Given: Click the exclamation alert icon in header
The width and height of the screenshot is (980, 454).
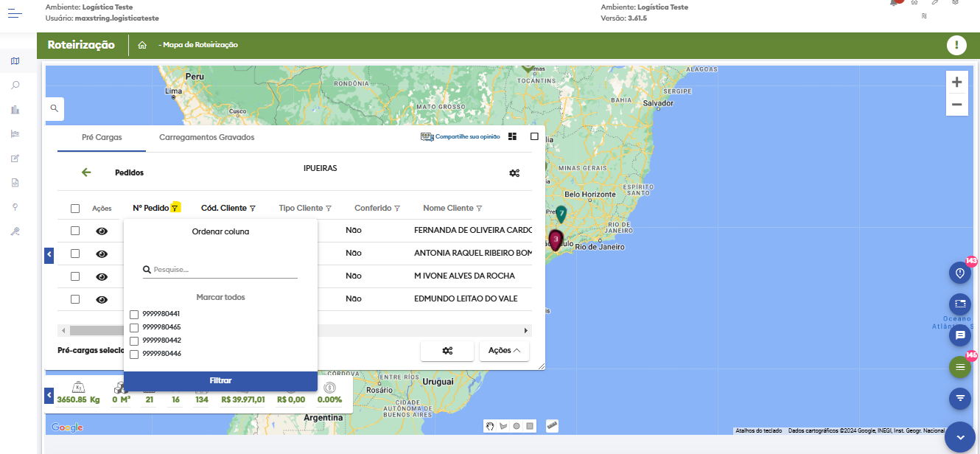Looking at the screenshot, I should click(956, 45).
